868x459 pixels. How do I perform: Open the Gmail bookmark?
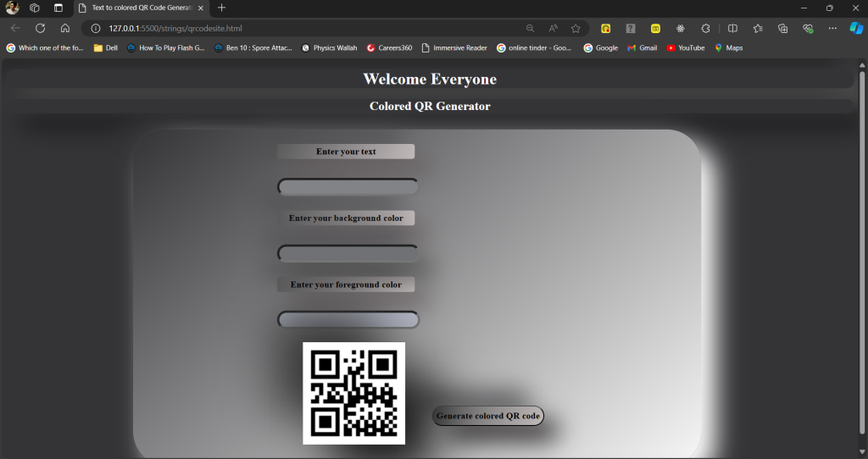pos(643,48)
